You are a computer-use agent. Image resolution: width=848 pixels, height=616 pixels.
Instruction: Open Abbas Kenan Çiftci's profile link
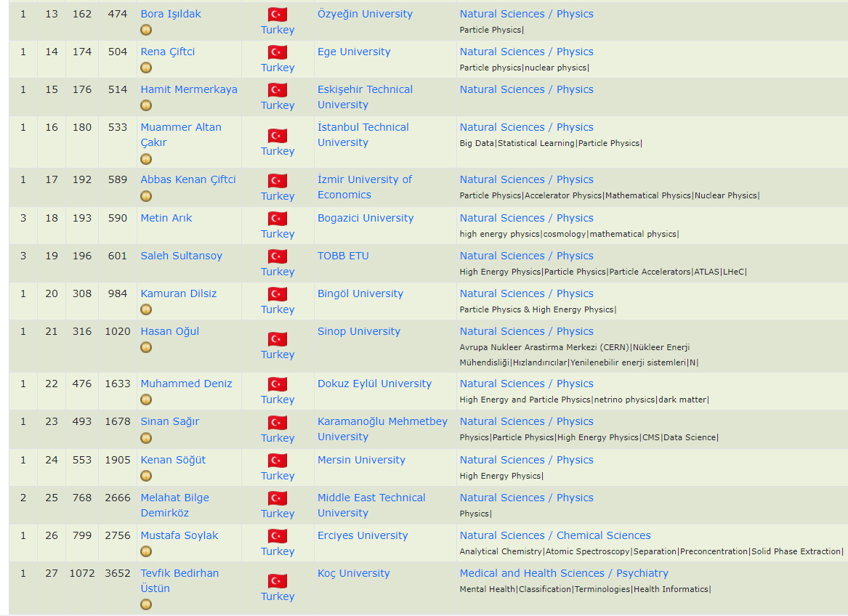[x=188, y=179]
